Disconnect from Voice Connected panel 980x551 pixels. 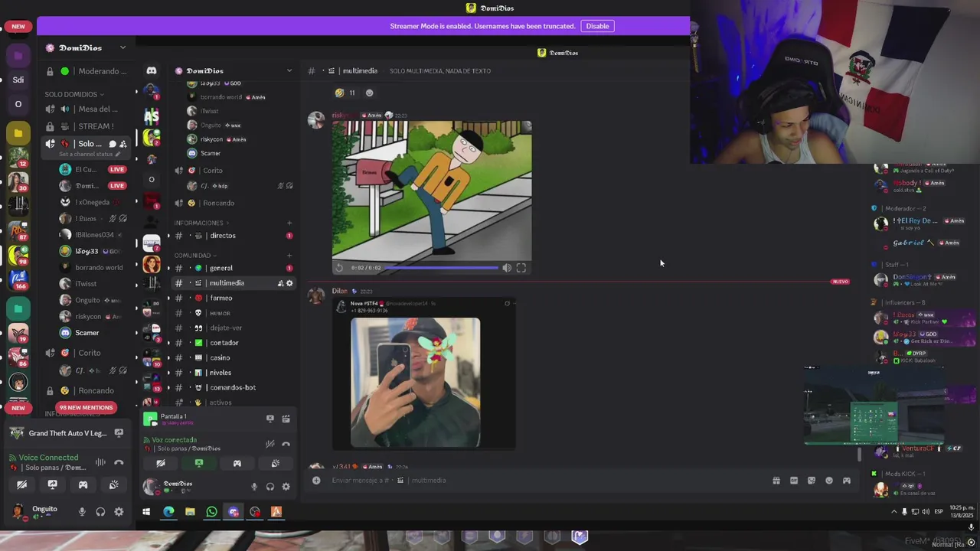119,462
